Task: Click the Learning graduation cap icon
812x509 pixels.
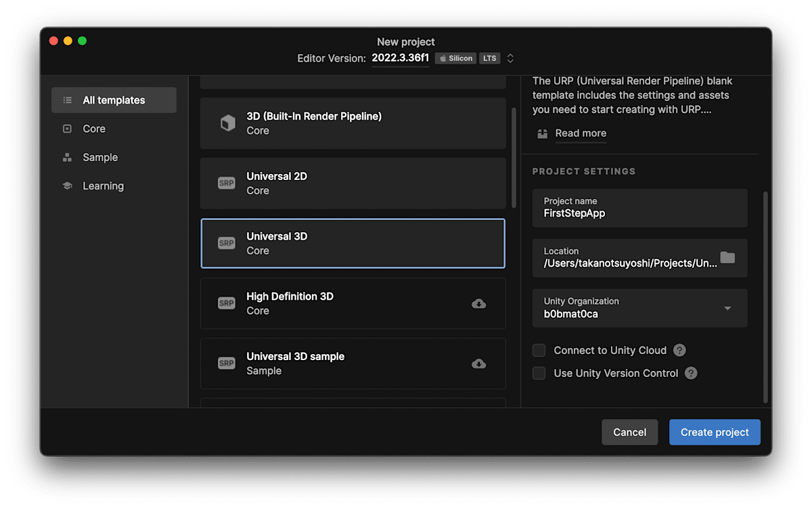Action: (x=67, y=185)
